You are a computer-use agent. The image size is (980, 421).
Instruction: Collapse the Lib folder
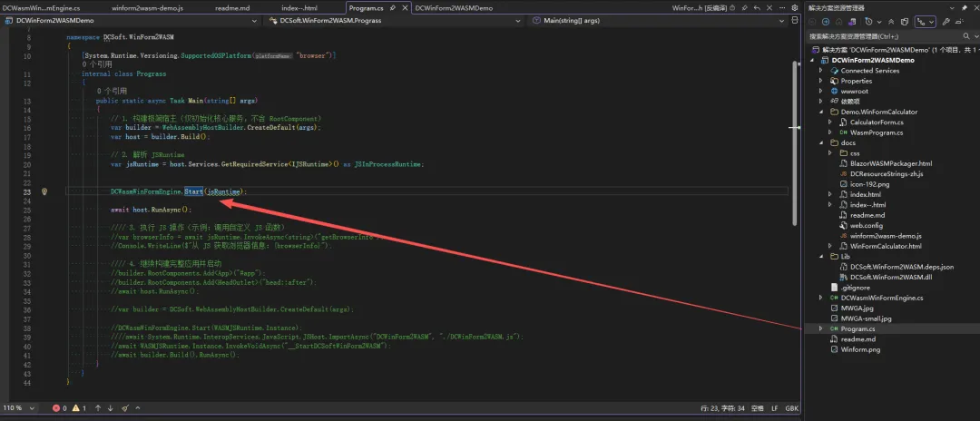tap(821, 256)
